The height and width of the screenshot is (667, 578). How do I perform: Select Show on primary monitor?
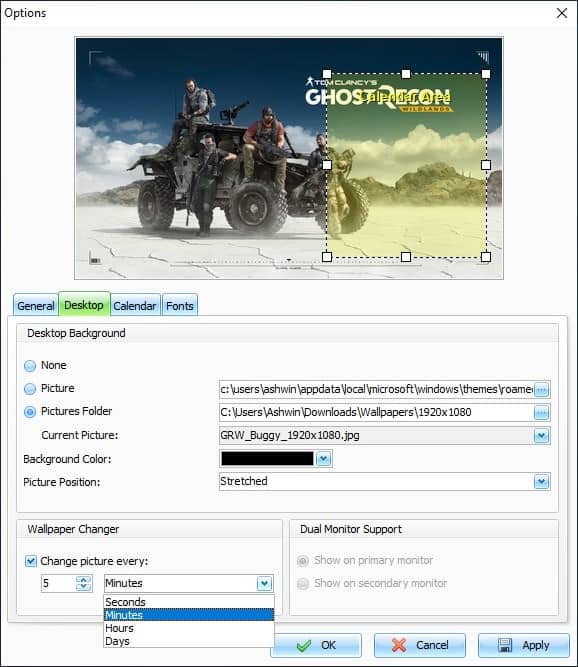coord(303,561)
